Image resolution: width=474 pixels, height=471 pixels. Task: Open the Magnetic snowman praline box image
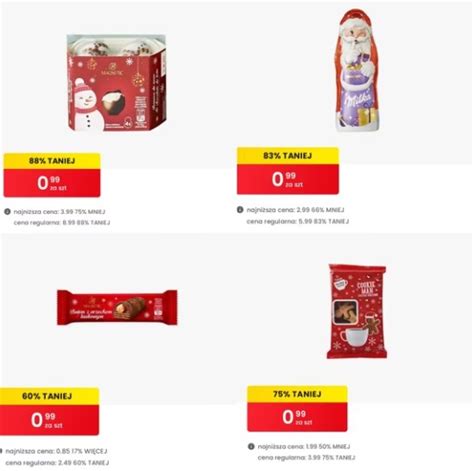pos(116,82)
